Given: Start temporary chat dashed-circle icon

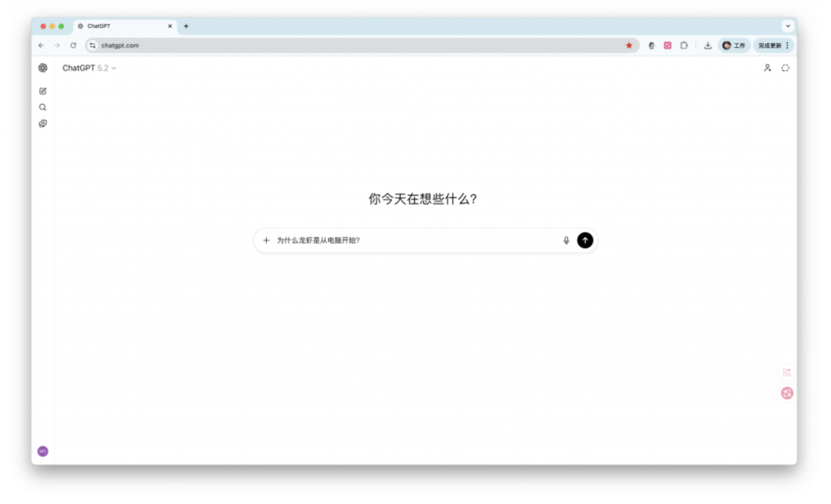Looking at the screenshot, I should click(786, 68).
